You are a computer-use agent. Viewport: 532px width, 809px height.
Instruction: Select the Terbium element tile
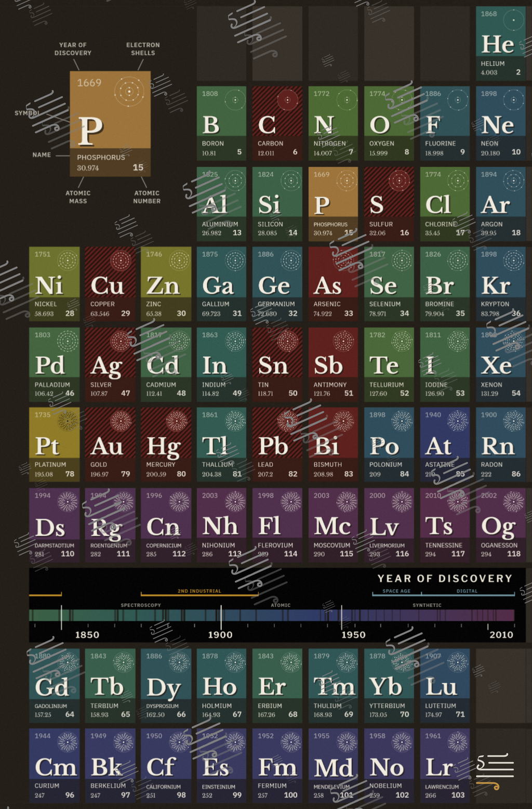(x=110, y=685)
